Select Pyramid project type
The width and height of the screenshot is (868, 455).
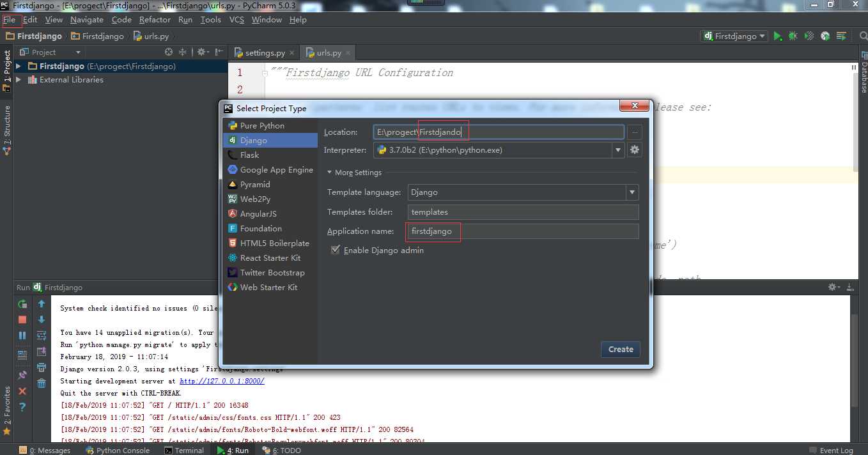coord(270,185)
